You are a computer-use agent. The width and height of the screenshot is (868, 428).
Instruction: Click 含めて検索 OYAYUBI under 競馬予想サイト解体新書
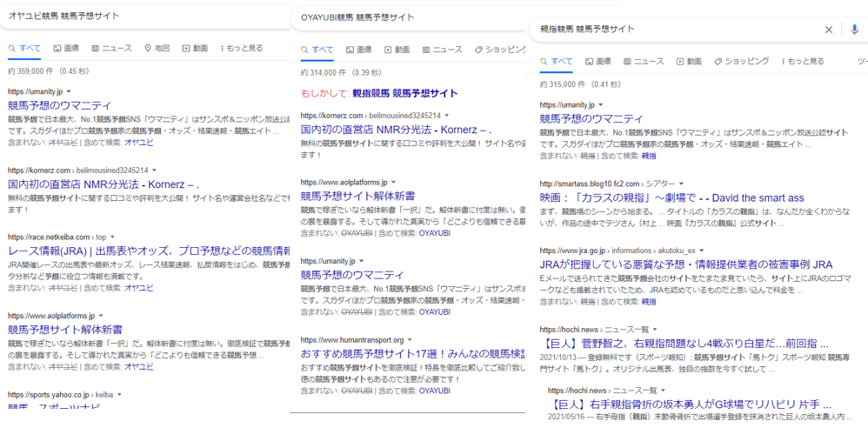pos(434,234)
